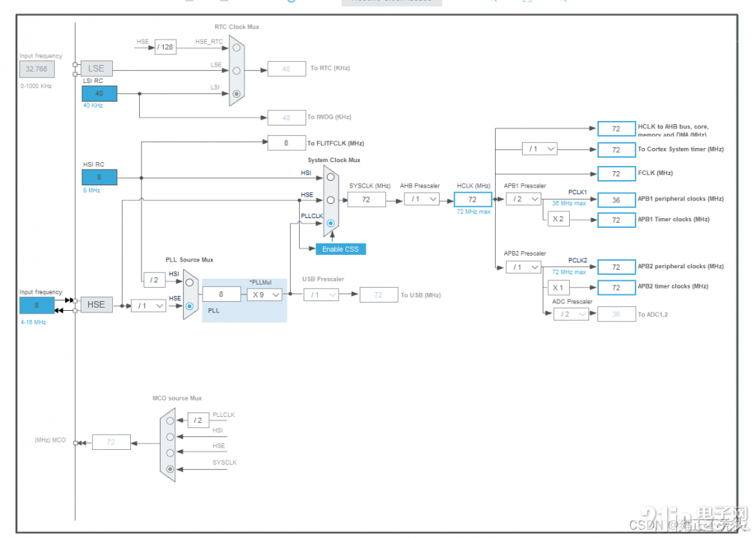
Task: Click the APB1 Timer clocks value box
Action: 616,220
